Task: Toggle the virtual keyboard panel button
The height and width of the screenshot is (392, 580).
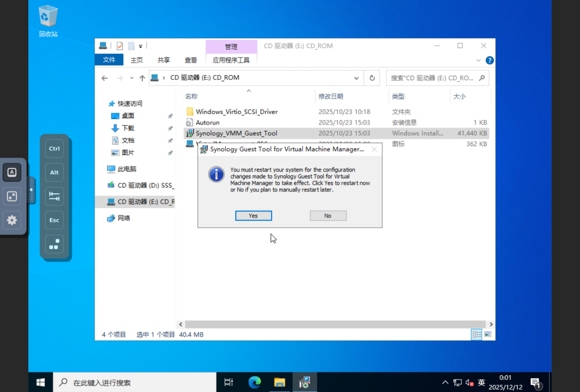Action: [12, 172]
